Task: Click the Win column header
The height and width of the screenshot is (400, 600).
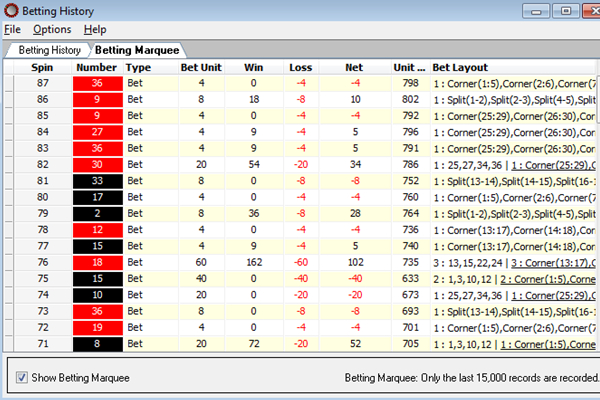Action: (x=254, y=67)
